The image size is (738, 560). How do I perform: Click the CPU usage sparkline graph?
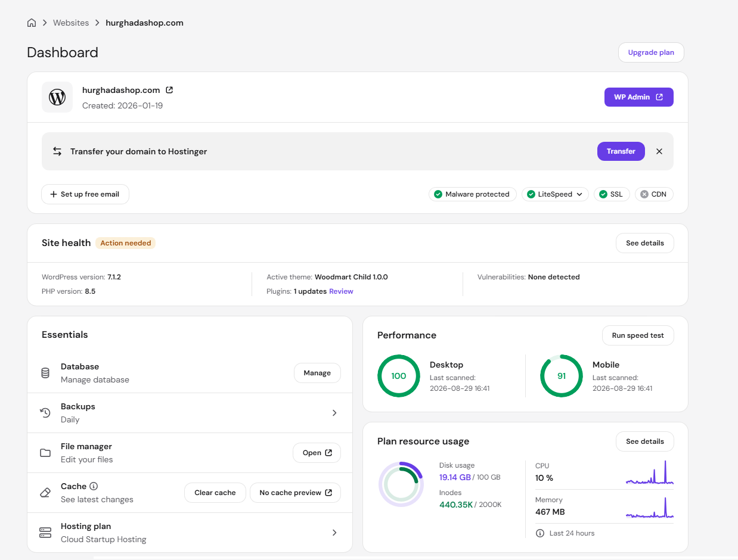tap(650, 473)
